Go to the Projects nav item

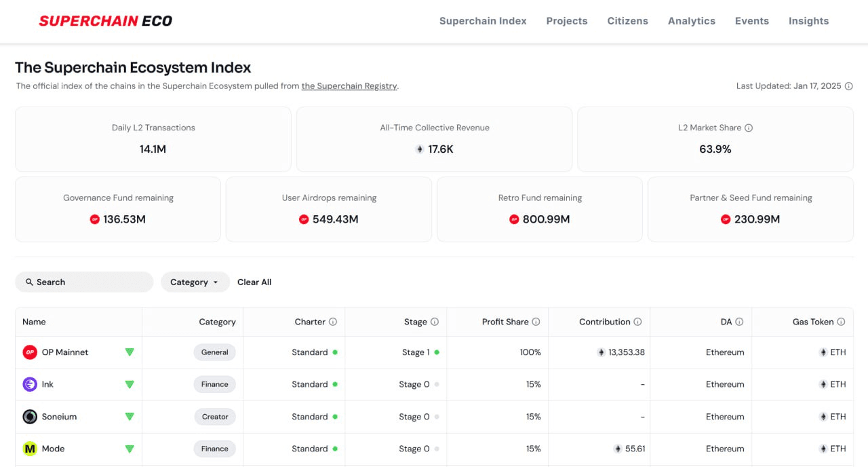(567, 21)
